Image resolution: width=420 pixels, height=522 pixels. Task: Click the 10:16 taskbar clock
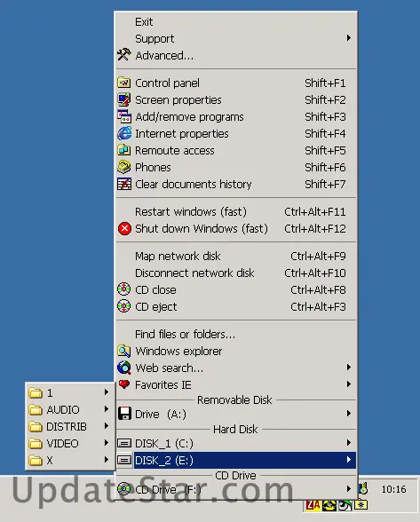pyautogui.click(x=393, y=489)
